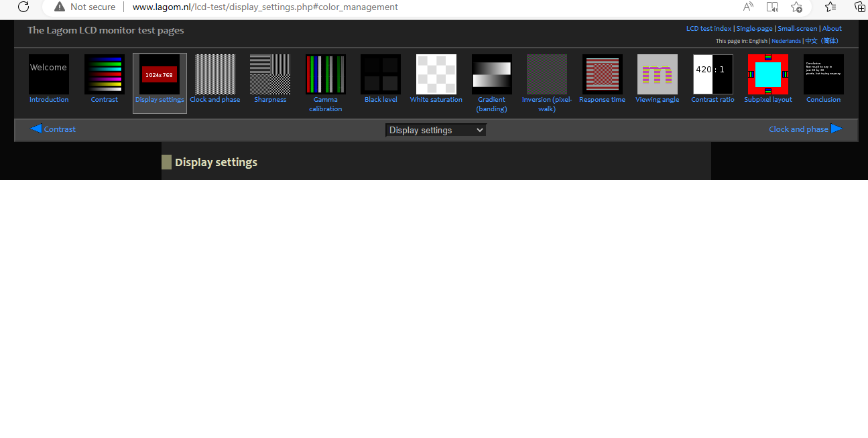Expand the Display settings page dropdown
868x438 pixels.
coord(436,130)
